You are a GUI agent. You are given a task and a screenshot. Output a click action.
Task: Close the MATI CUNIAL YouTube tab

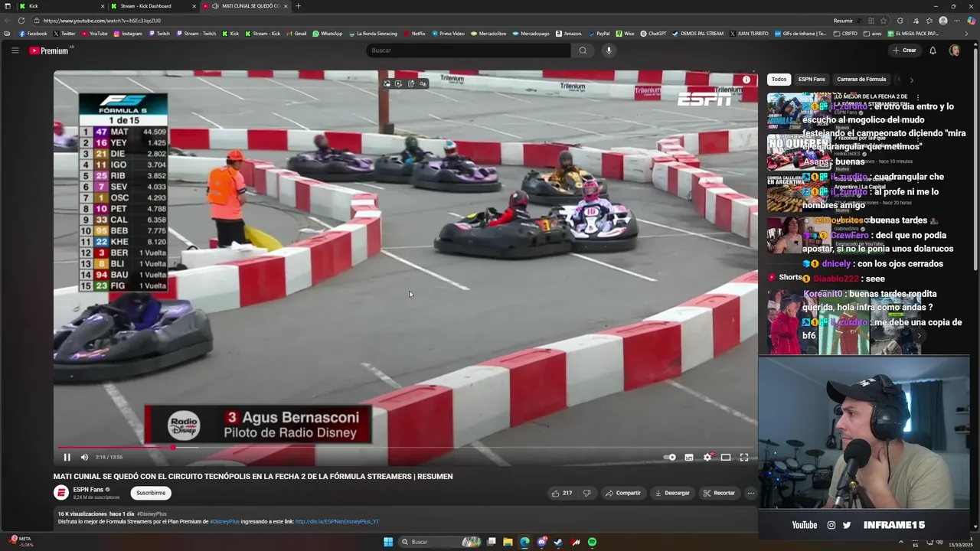(x=286, y=6)
